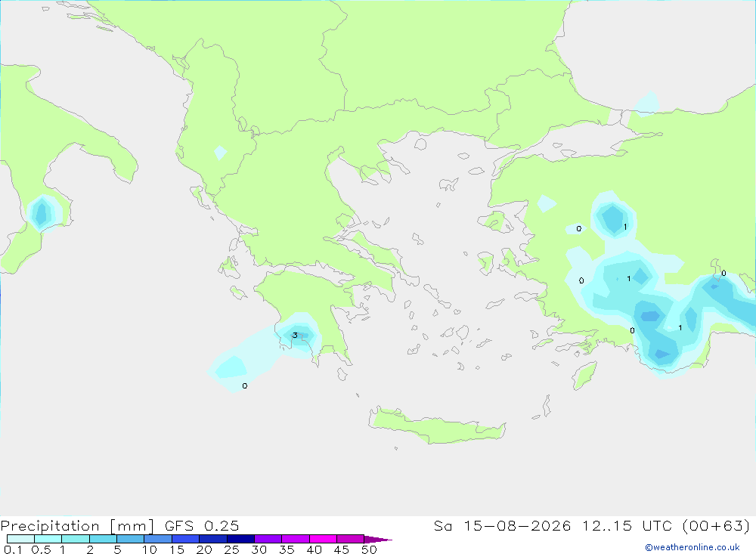
Task: Click the '25' legend label
Action: pos(232,549)
